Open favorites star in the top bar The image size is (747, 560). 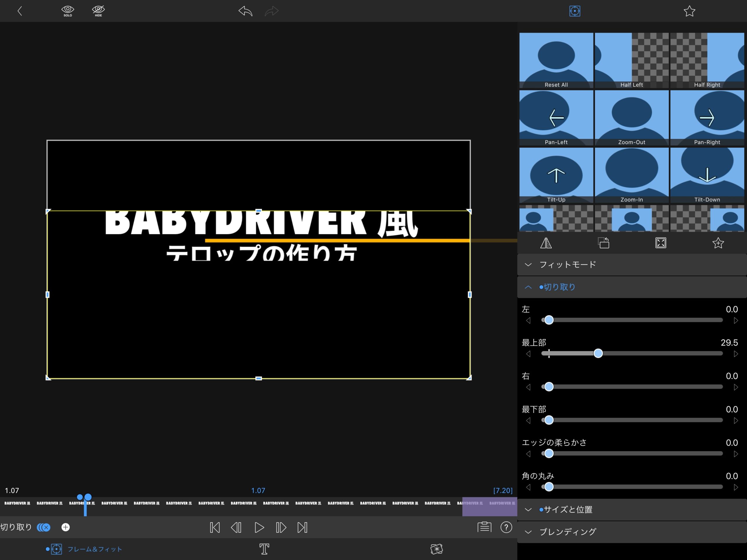(689, 11)
